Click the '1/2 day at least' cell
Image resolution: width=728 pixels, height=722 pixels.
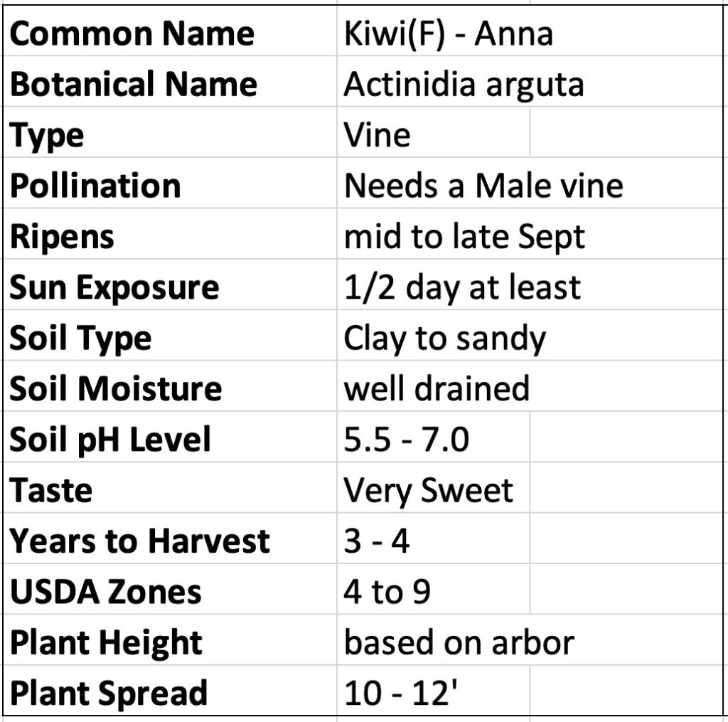(462, 287)
